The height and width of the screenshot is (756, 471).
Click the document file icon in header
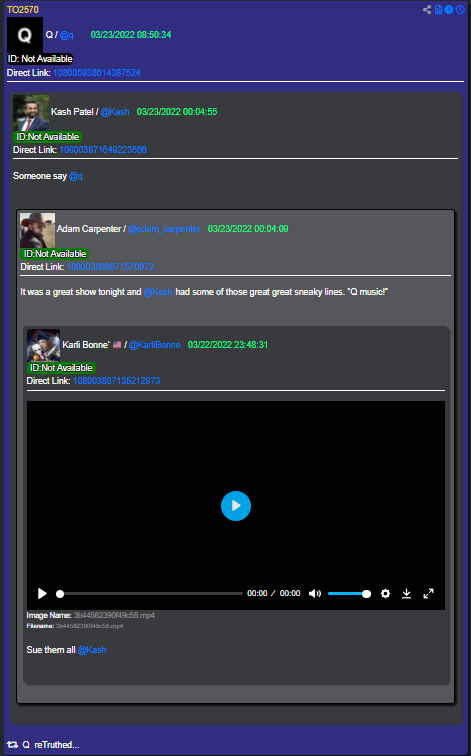click(438, 10)
